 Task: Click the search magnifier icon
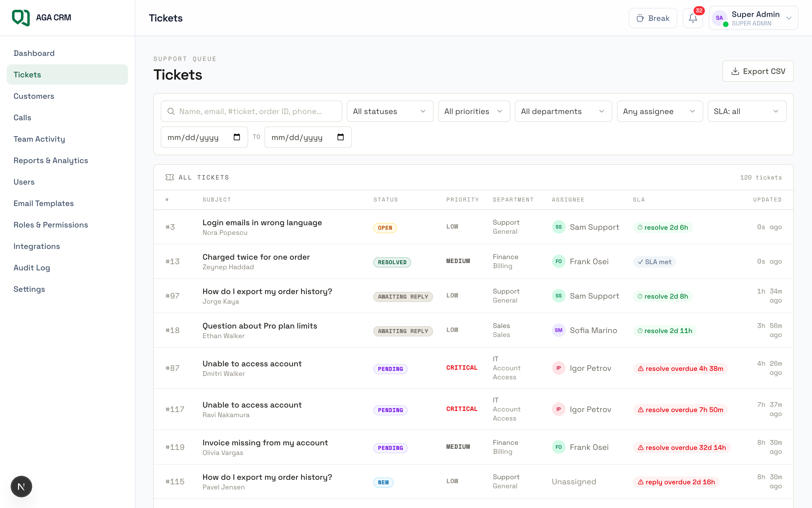[171, 111]
